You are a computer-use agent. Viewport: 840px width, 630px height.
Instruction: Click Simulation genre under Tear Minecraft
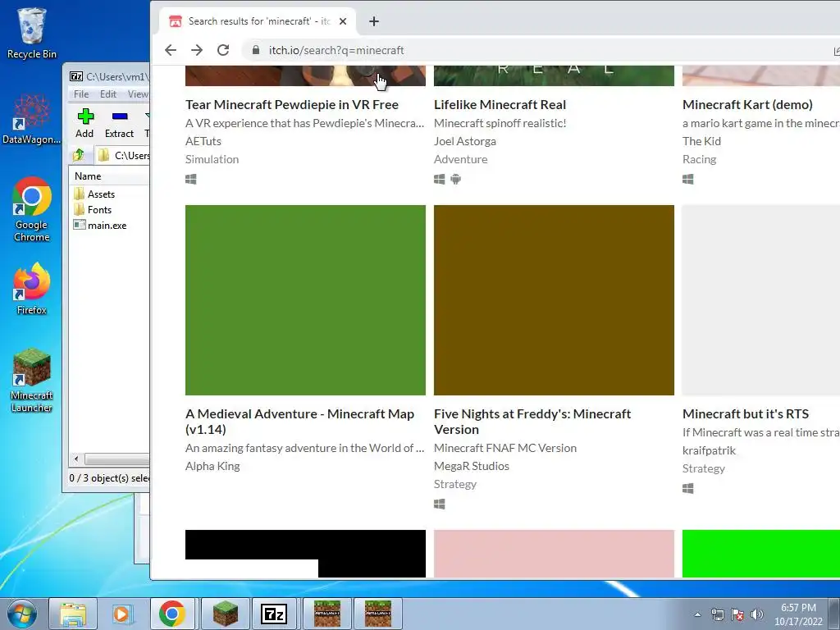click(212, 159)
